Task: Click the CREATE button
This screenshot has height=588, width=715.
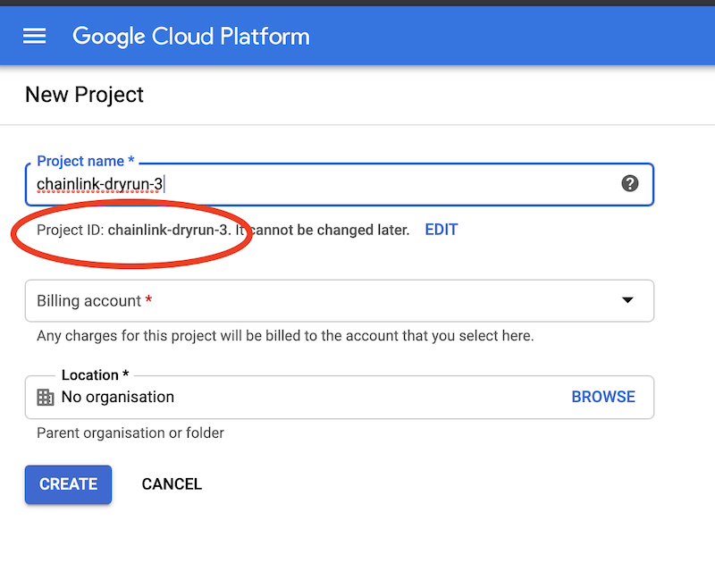Action: coord(69,484)
